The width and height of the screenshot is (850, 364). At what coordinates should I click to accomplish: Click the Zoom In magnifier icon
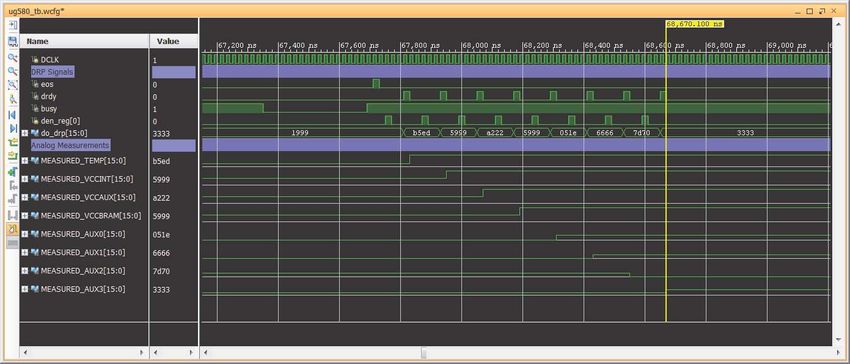(12, 57)
